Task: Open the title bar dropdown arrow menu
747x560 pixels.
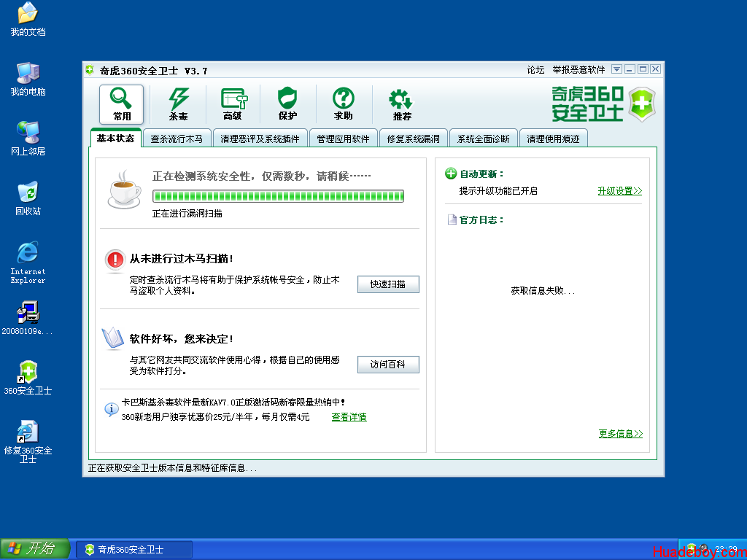Action: click(616, 69)
